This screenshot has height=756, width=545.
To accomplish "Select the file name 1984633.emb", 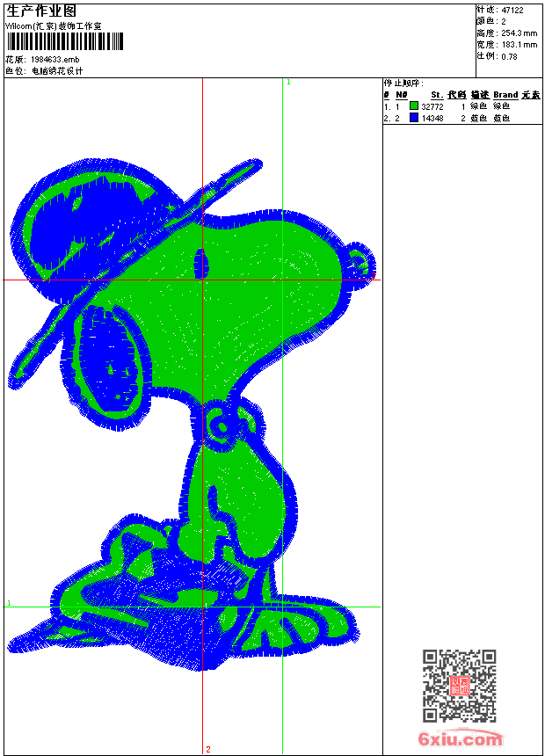I will point(55,60).
